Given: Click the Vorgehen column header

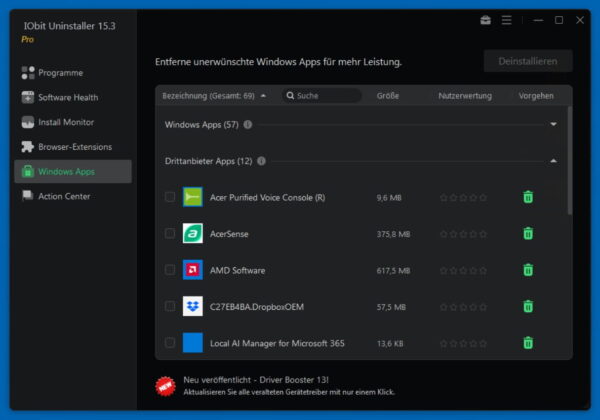Looking at the screenshot, I should point(536,96).
